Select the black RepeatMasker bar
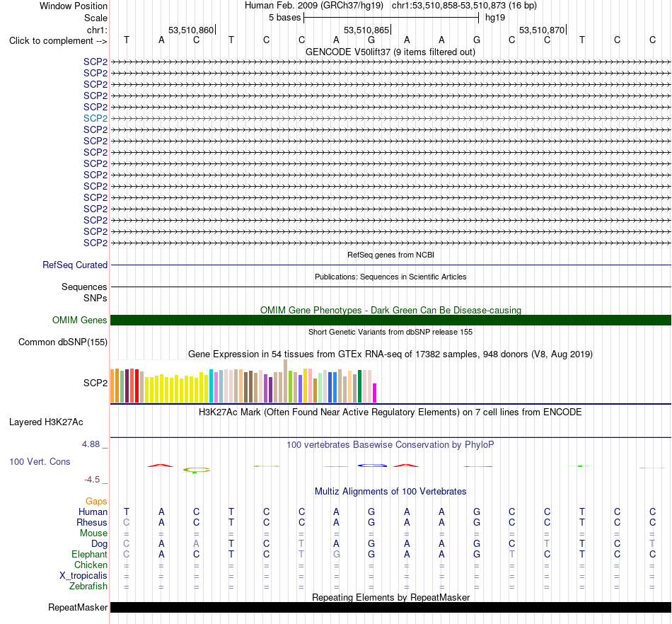The image size is (672, 624). click(390, 607)
